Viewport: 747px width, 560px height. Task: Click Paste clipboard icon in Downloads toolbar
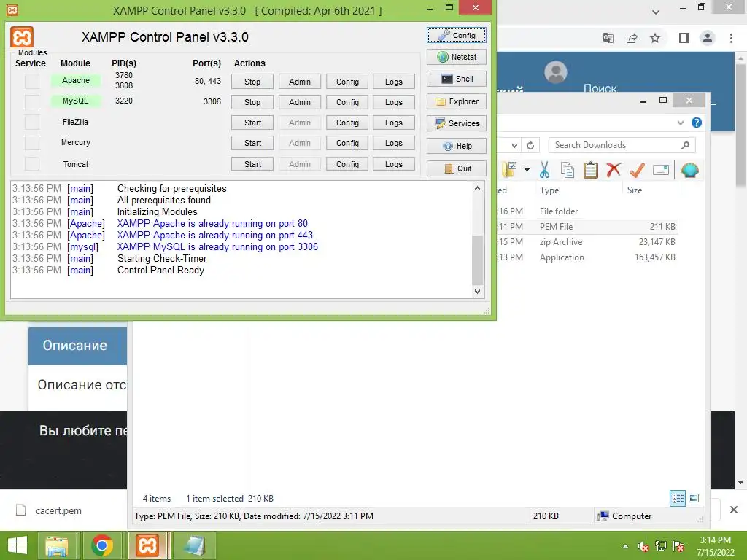pyautogui.click(x=591, y=169)
